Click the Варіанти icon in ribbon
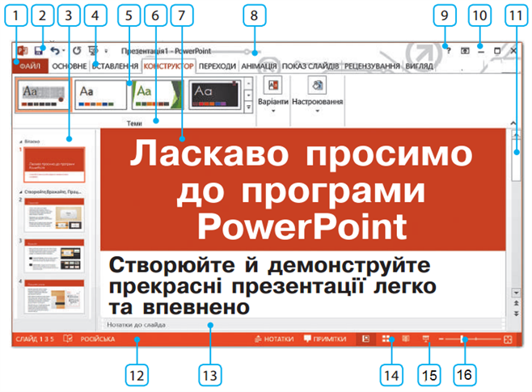This screenshot has height=392, width=532. pyautogui.click(x=273, y=87)
